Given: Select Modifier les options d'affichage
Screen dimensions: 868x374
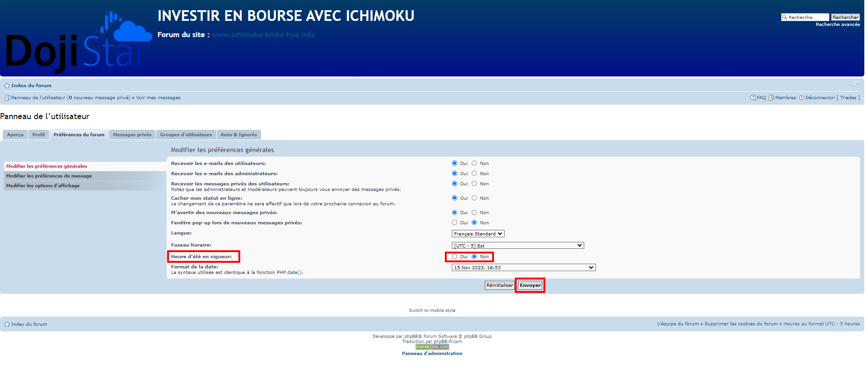Looking at the screenshot, I should pos(85,186).
